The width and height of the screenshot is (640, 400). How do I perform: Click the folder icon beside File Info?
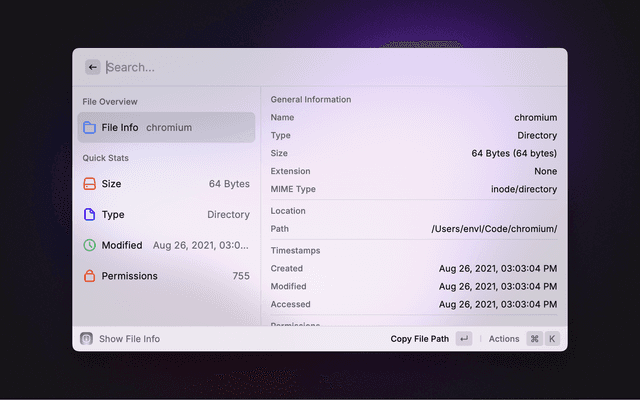(89, 128)
